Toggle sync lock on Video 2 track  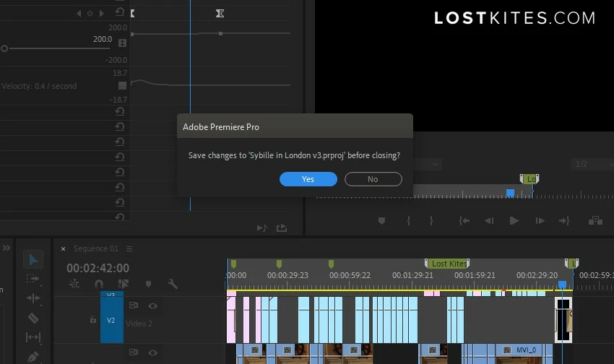coord(133,305)
